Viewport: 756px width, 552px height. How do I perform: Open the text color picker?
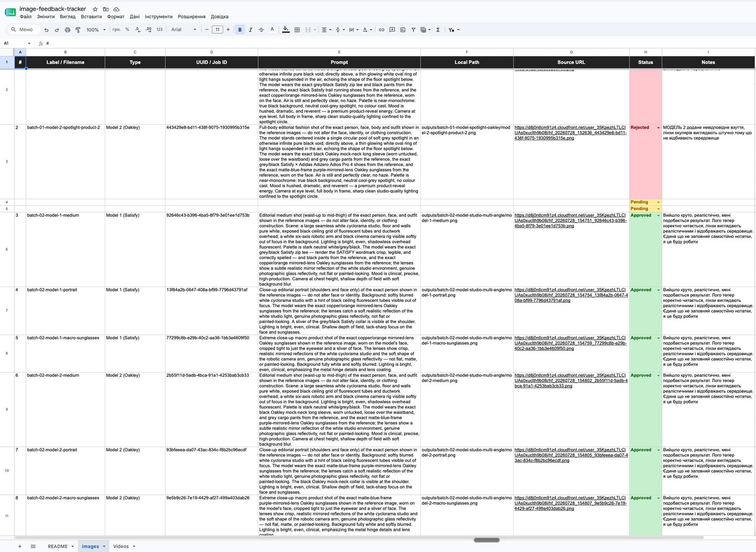(272, 30)
